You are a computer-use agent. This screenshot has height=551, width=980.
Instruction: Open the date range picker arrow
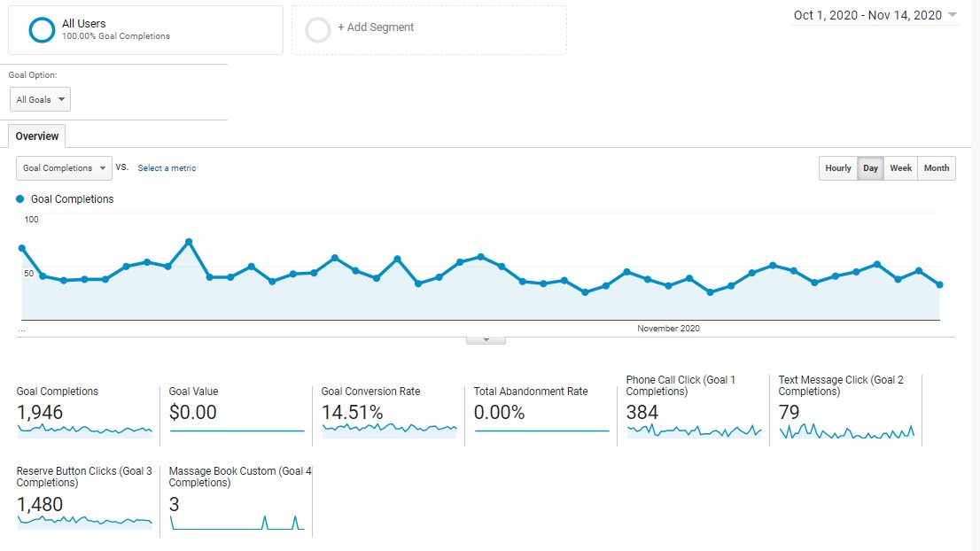(952, 15)
